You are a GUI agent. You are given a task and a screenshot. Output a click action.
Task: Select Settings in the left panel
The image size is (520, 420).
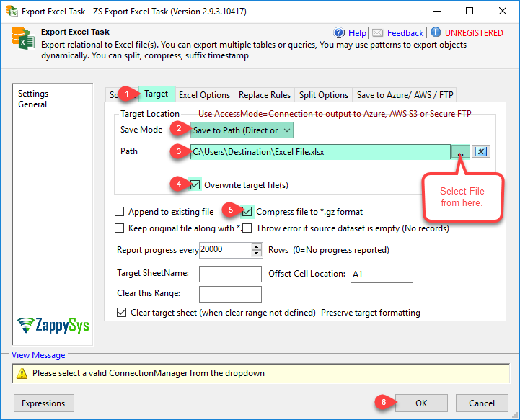[33, 94]
